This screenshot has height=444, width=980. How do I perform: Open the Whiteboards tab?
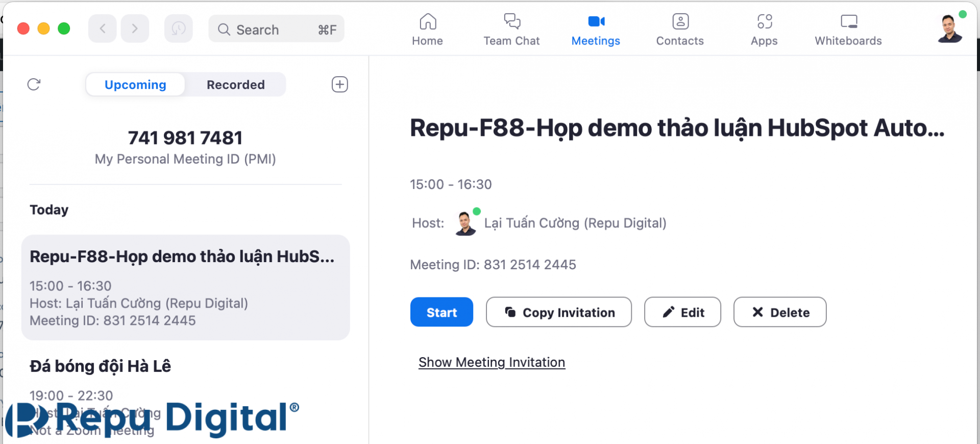tap(848, 30)
